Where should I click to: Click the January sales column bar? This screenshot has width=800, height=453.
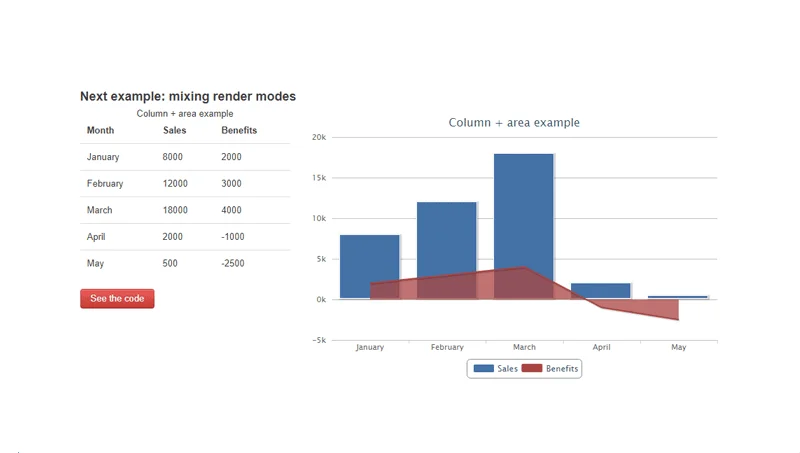pos(369,255)
